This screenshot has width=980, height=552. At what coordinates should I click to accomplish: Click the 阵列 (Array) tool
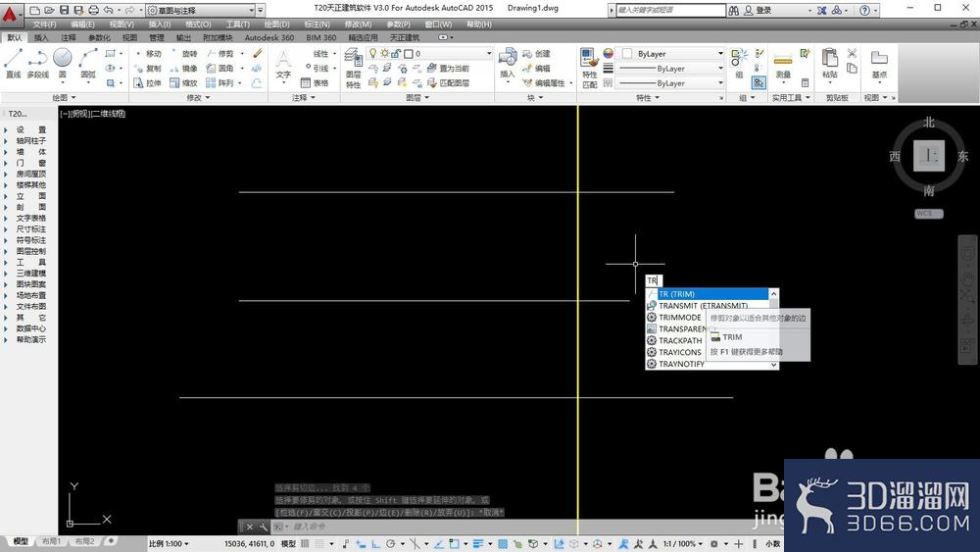click(x=220, y=82)
